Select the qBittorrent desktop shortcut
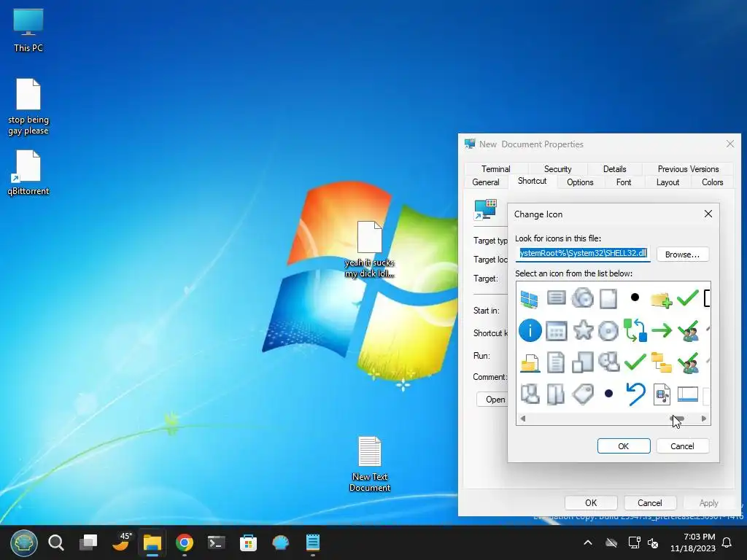 [28, 173]
